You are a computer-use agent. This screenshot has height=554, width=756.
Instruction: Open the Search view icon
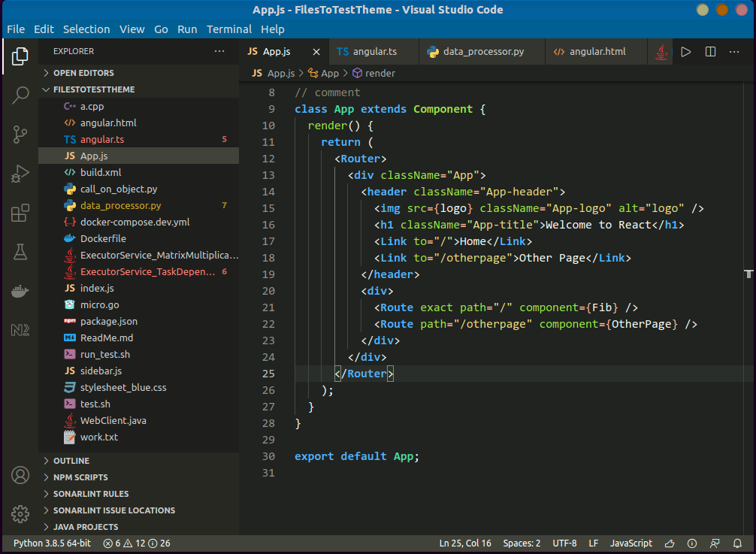pyautogui.click(x=20, y=95)
